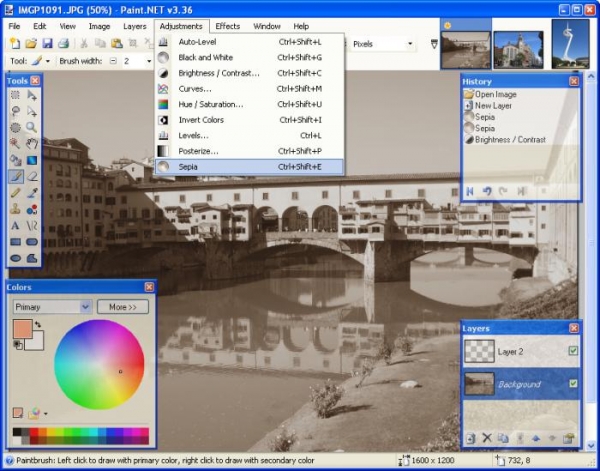Select the Ellipse Select tool
This screenshot has height=471, width=600.
pos(15,127)
